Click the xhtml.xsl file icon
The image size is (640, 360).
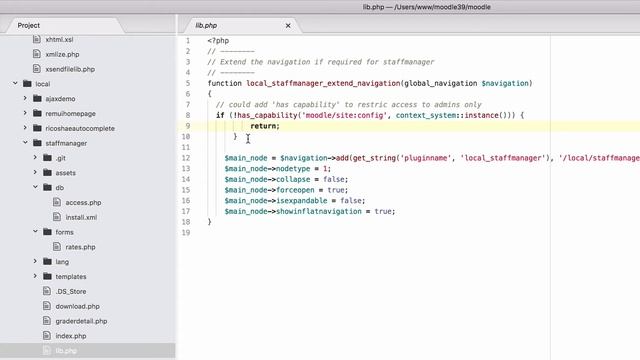37,39
